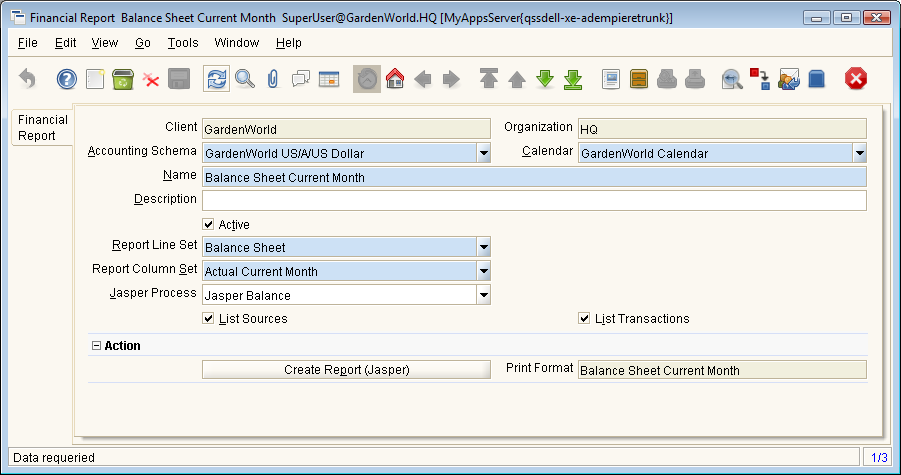Expand the Jasper Process dropdown
This screenshot has width=901, height=475.
pyautogui.click(x=483, y=295)
